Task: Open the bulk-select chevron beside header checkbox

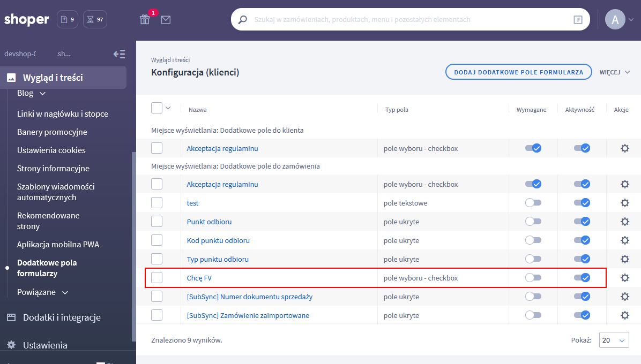Action: (168, 108)
